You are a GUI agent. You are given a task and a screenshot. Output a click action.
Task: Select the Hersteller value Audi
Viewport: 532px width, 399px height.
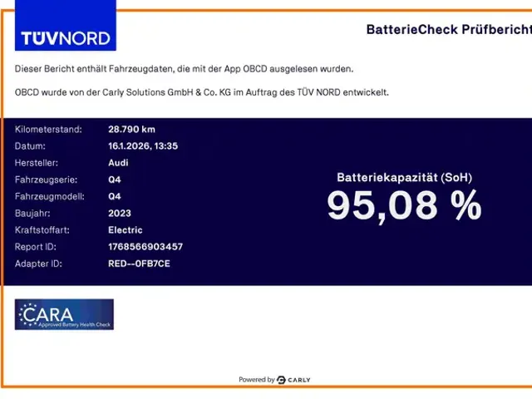pyautogui.click(x=118, y=163)
